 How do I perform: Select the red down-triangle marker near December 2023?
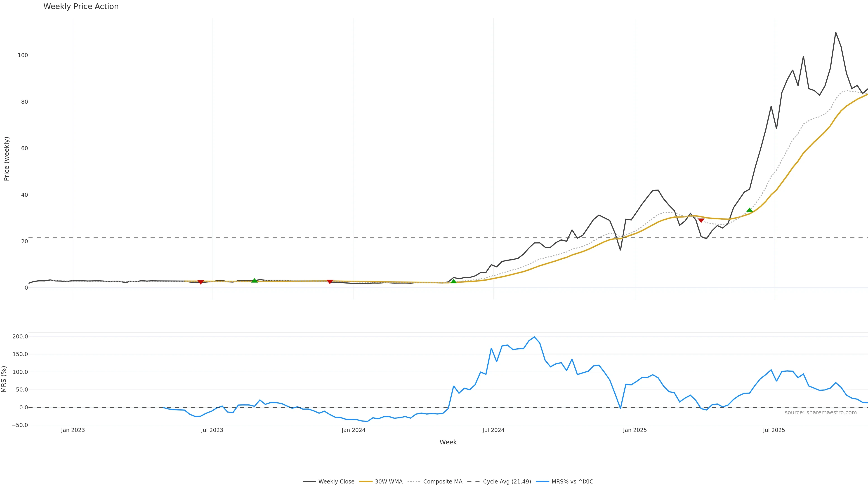coord(330,282)
